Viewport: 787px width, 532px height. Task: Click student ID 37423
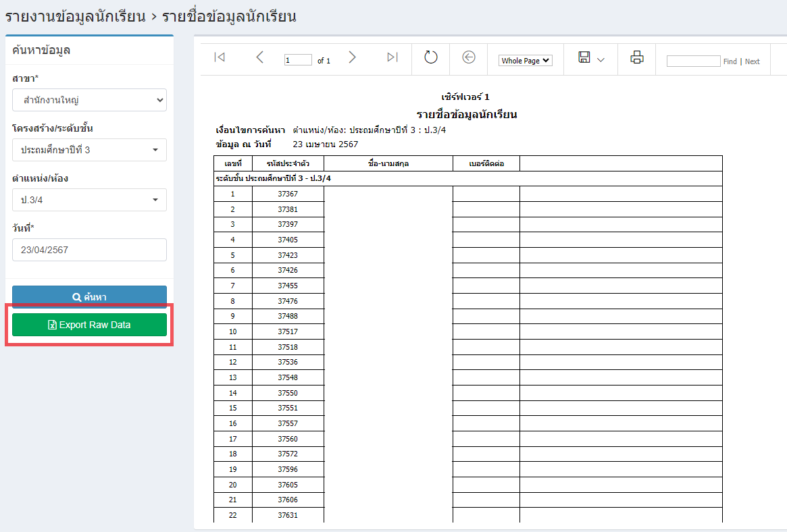click(x=288, y=255)
